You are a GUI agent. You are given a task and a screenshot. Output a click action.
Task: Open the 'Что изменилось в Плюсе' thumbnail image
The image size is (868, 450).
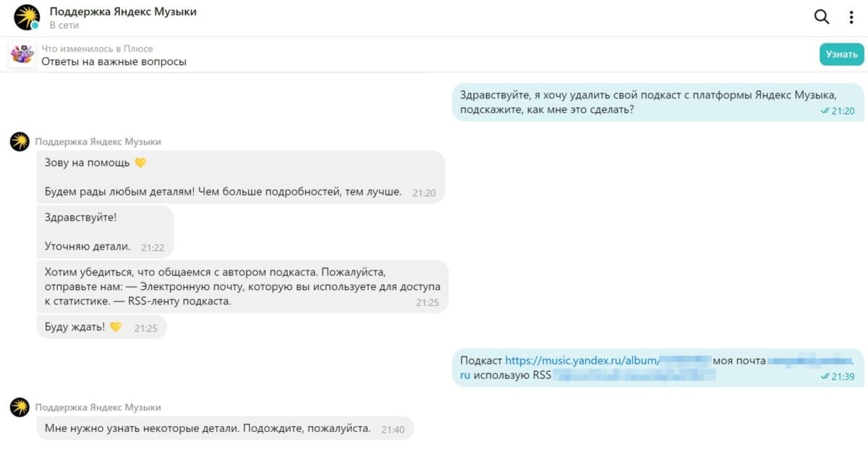[x=22, y=54]
